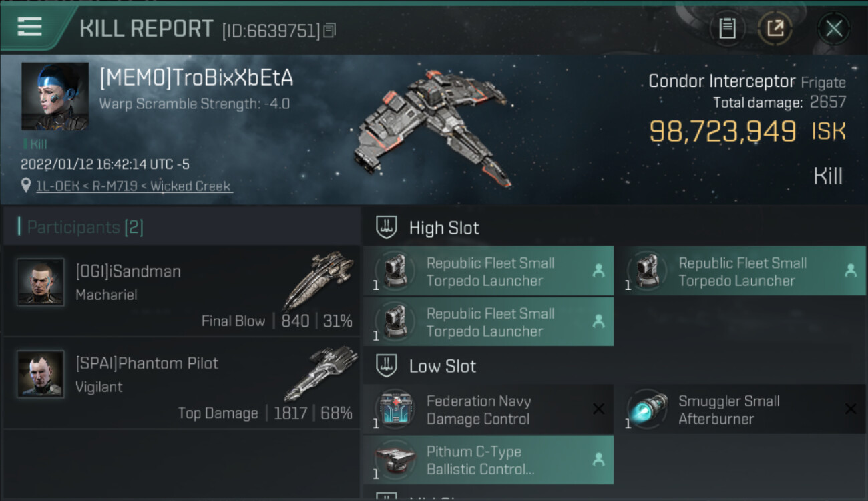Viewport: 868px width, 501px height.
Task: View TroBixXbEtA's character portrait
Action: [55, 96]
